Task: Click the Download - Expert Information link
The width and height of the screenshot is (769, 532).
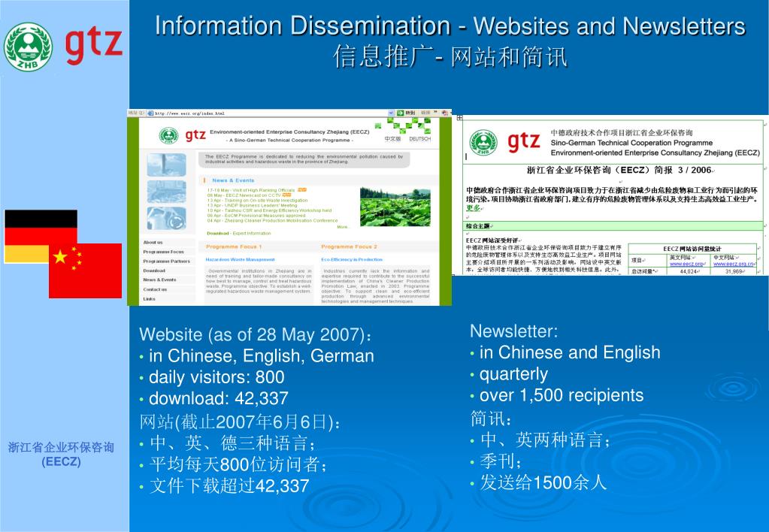Action: [x=238, y=234]
